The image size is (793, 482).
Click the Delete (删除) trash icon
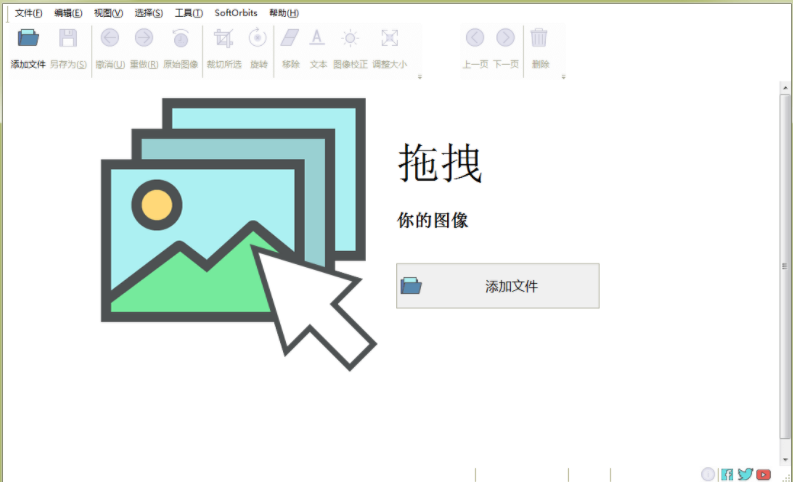pos(539,38)
